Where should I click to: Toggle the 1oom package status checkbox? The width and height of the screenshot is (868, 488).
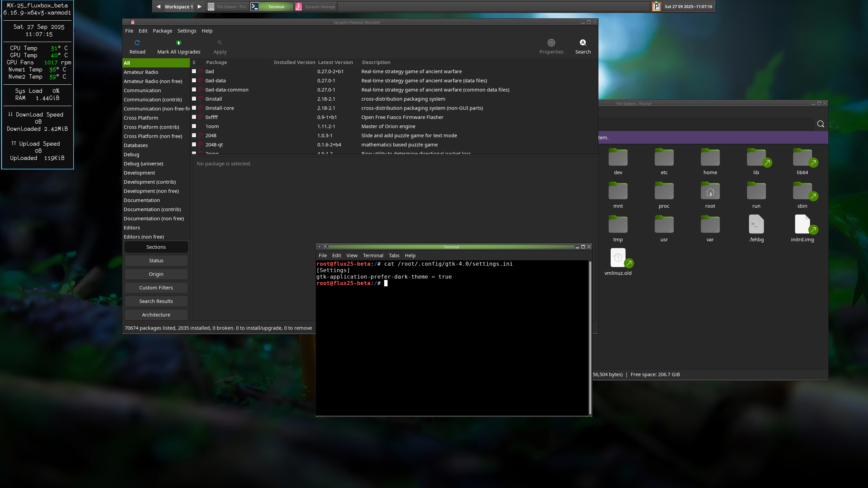(194, 126)
